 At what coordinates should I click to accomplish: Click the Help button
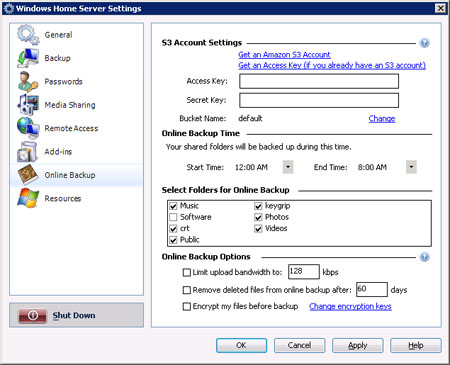pyautogui.click(x=416, y=345)
